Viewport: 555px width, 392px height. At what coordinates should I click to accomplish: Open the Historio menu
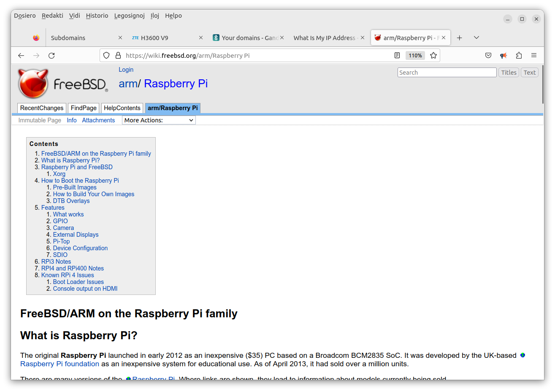[x=97, y=16]
